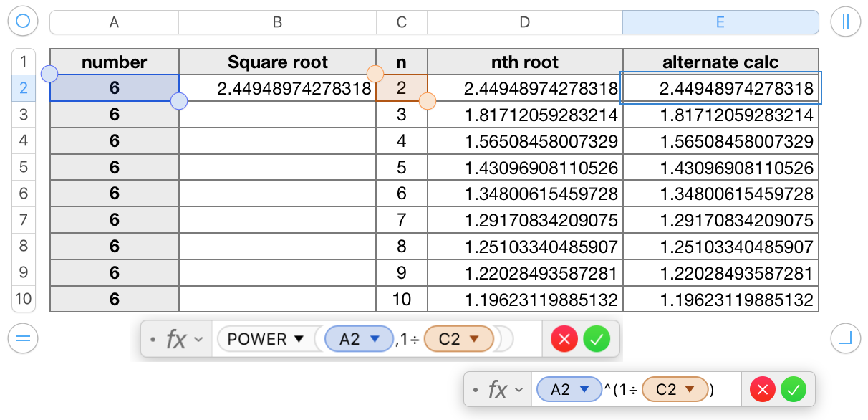The height and width of the screenshot is (420, 868).
Task: Click n cell with value 7
Action: [402, 220]
